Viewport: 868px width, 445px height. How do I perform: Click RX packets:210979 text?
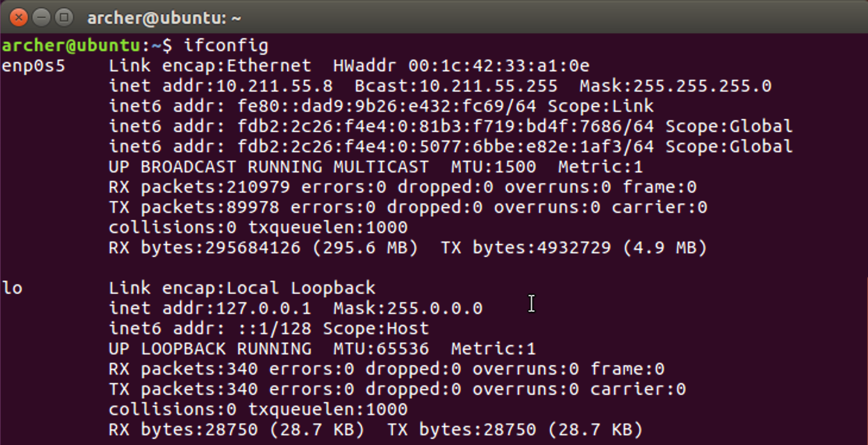pyautogui.click(x=199, y=187)
